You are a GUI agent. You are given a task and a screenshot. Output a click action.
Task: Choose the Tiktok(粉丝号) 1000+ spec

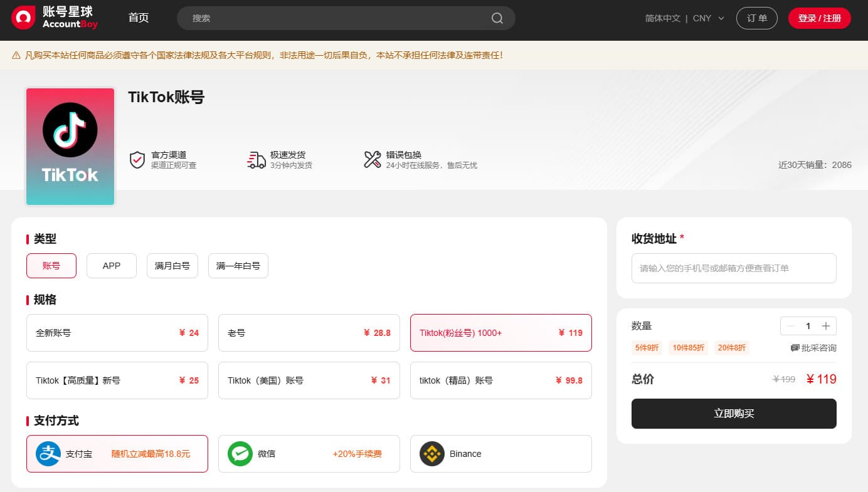click(x=501, y=333)
